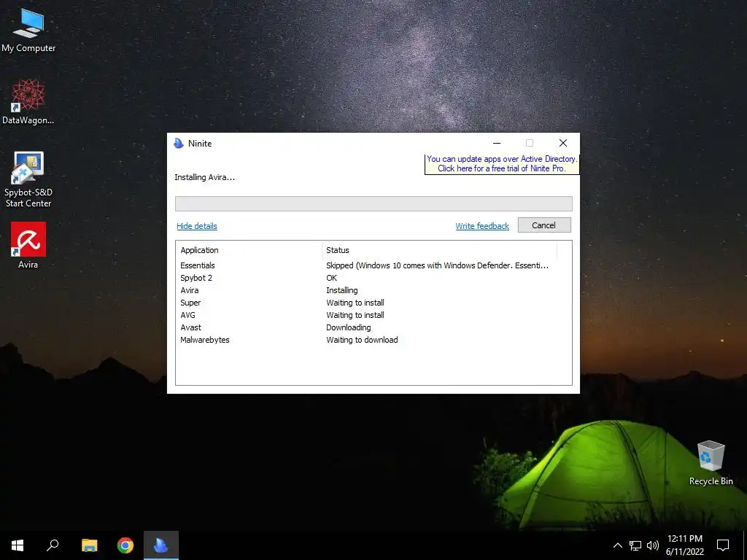Click Waiting to download status text
Viewport: 747px width, 560px height.
362,340
